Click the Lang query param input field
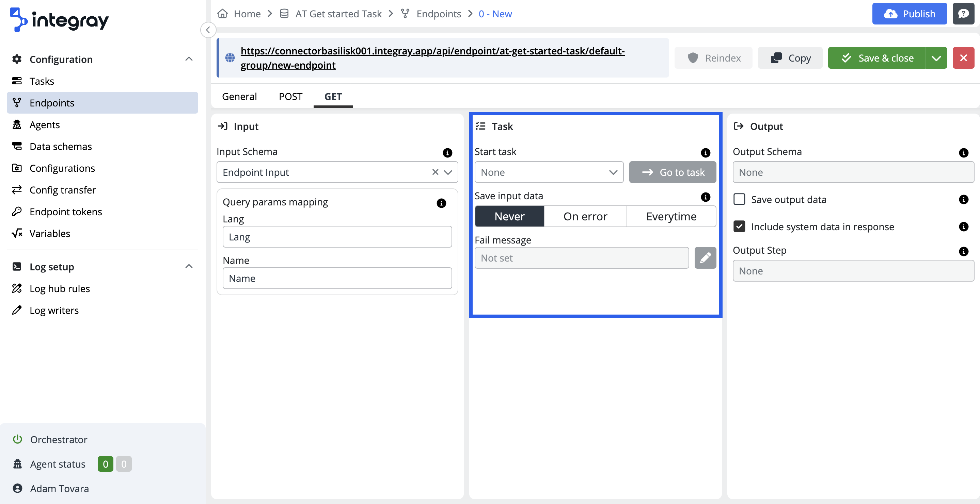 (x=337, y=237)
